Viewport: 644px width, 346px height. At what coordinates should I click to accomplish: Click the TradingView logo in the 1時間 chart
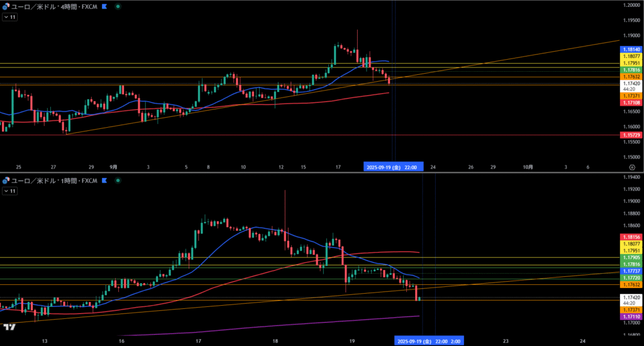[9, 326]
